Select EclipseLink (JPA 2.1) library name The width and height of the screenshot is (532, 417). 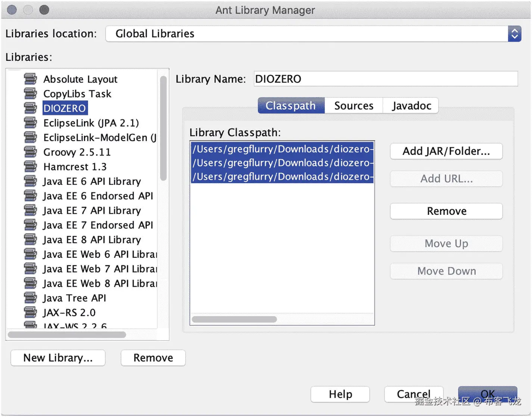(x=91, y=123)
